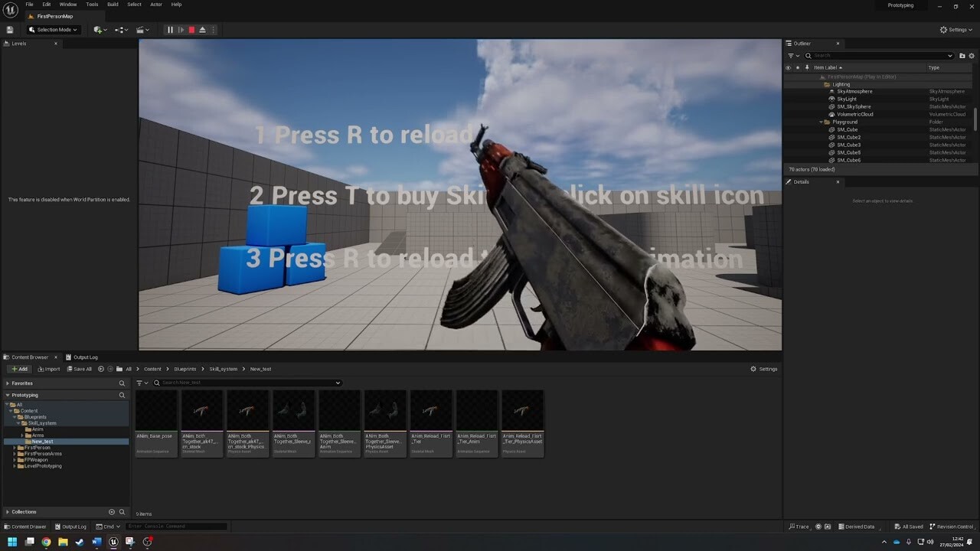Pause the Play In Editor session

(169, 29)
